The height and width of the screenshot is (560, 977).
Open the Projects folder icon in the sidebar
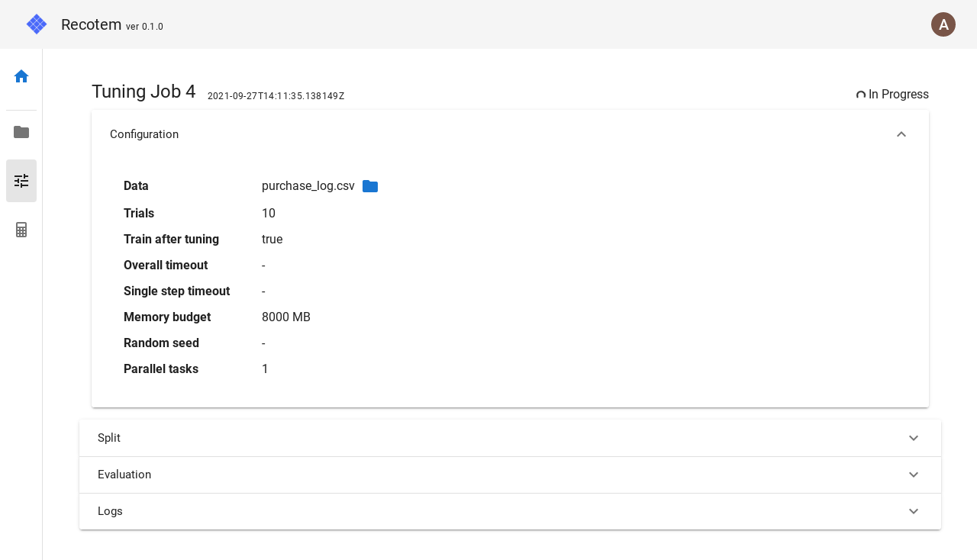point(21,132)
